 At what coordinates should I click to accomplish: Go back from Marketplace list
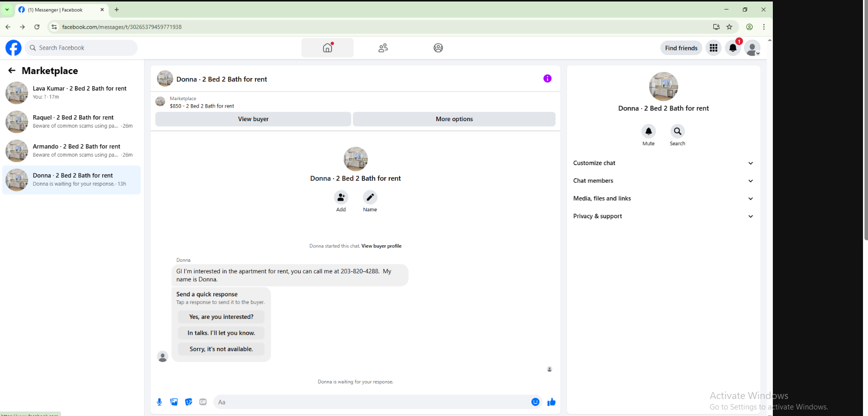[x=12, y=71]
